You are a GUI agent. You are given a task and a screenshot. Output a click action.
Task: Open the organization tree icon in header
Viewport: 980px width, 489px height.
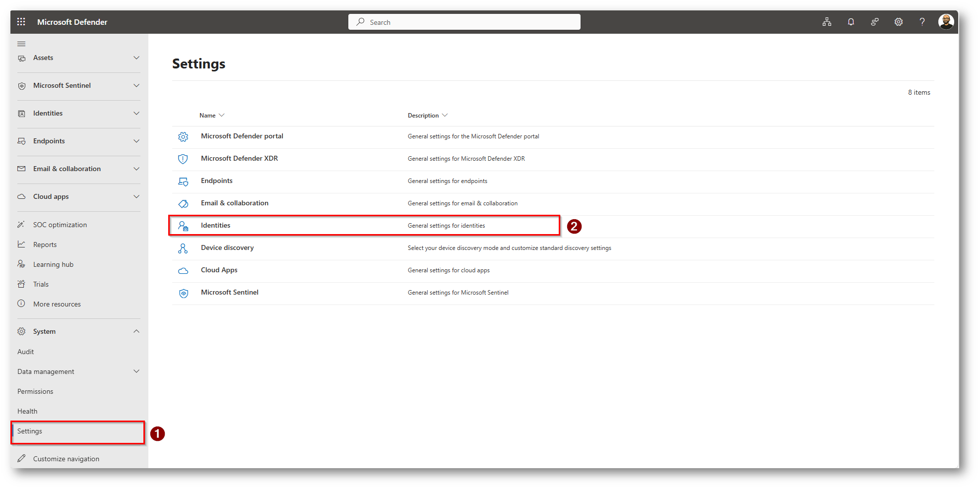[827, 22]
